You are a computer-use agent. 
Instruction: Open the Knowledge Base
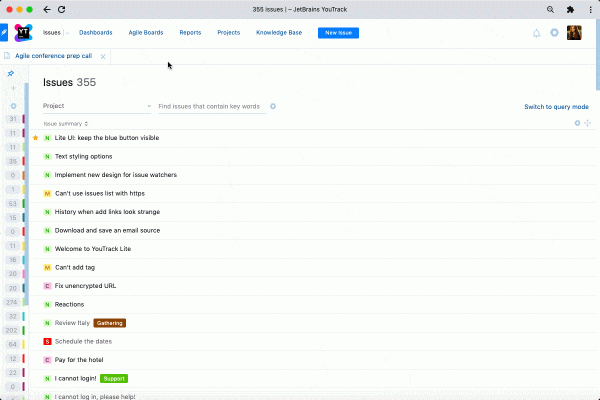click(x=279, y=33)
